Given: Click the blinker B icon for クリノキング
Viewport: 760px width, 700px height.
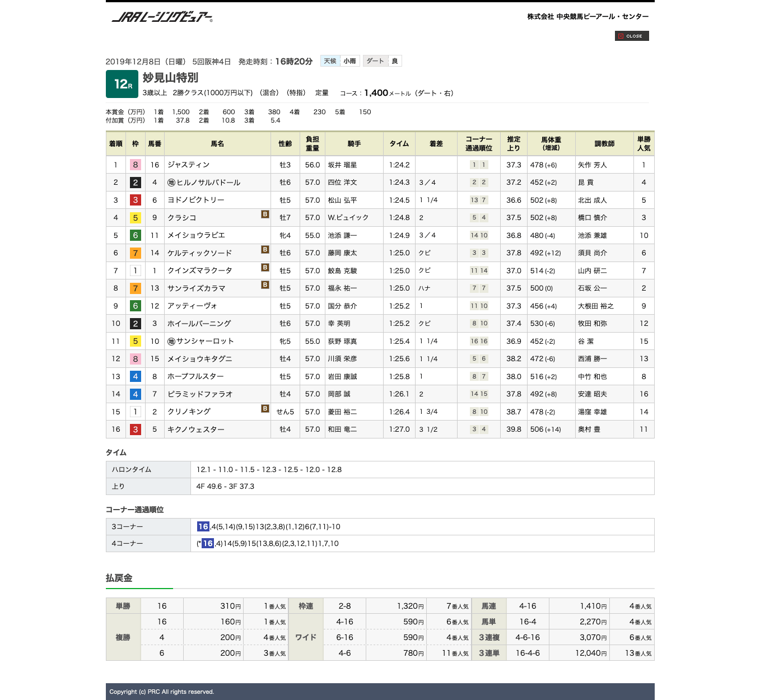Looking at the screenshot, I should coord(265,409).
